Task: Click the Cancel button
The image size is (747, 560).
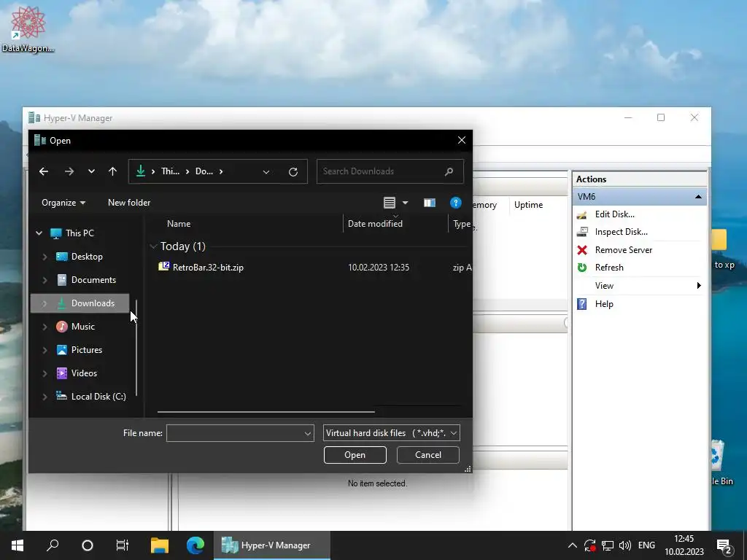Action: click(x=427, y=455)
